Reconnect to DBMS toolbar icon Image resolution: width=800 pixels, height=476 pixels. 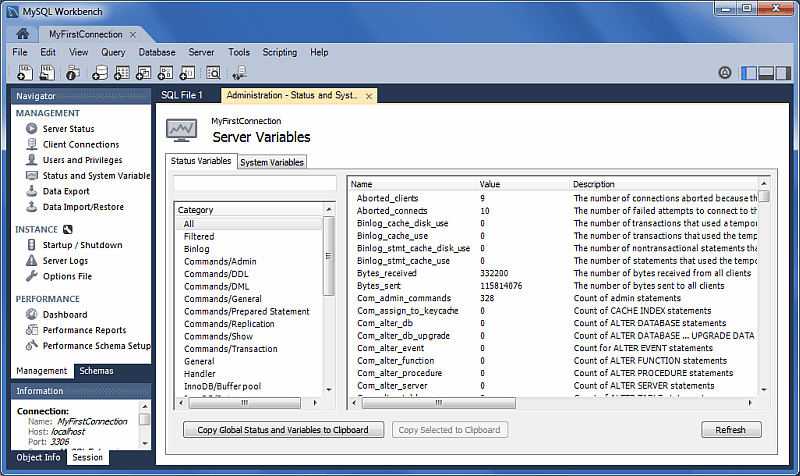239,73
